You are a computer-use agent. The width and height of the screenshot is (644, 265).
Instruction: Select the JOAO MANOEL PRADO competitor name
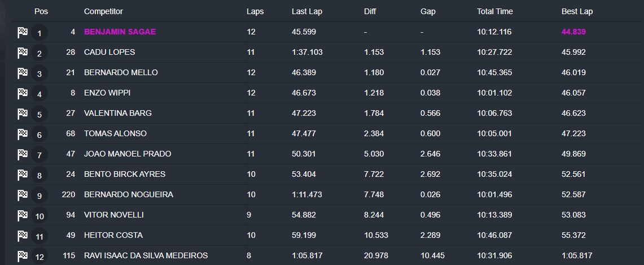[128, 154]
